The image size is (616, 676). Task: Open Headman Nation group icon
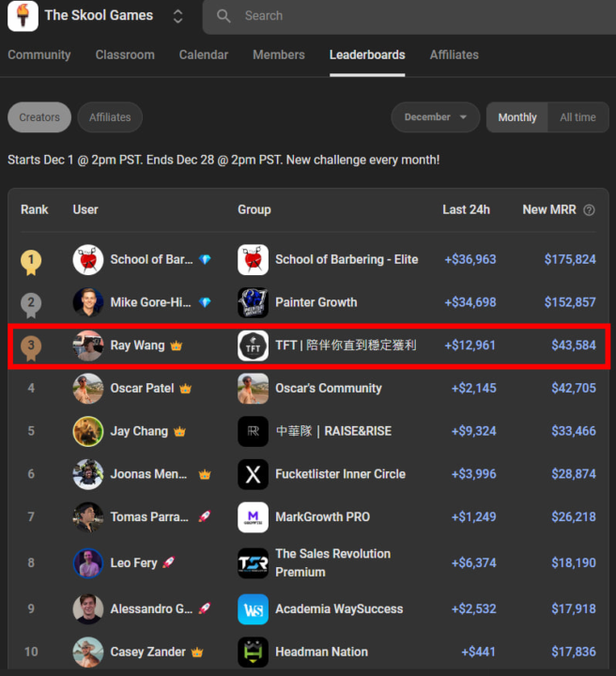253,652
